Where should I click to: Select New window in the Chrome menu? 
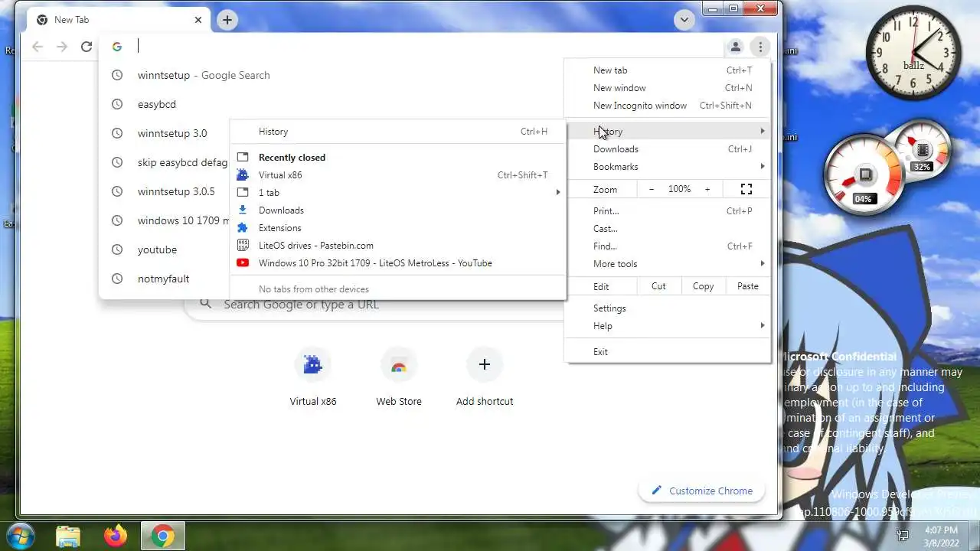(668, 87)
